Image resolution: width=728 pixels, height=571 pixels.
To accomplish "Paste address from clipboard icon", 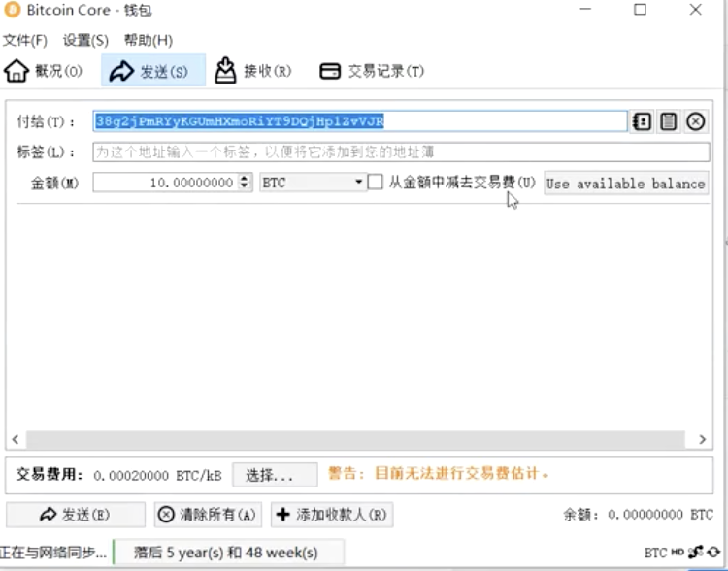I will [668, 121].
